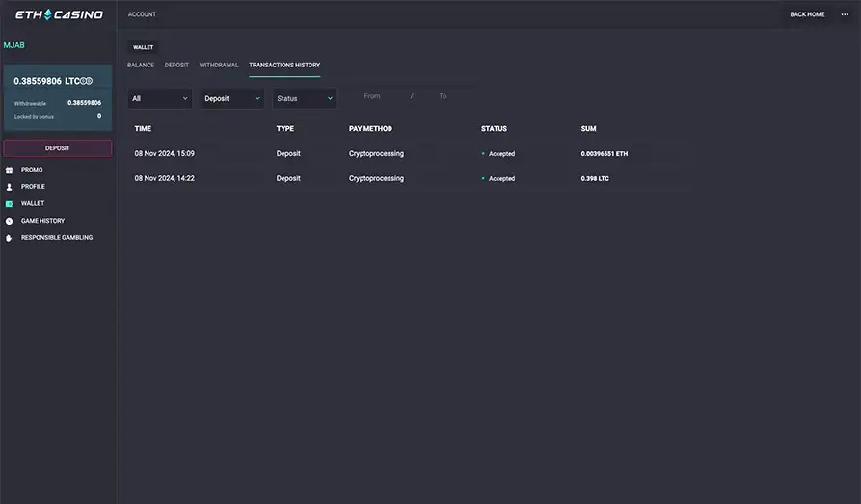The height and width of the screenshot is (504, 861).
Task: Open the All currency filter dropdown
Action: (x=160, y=99)
